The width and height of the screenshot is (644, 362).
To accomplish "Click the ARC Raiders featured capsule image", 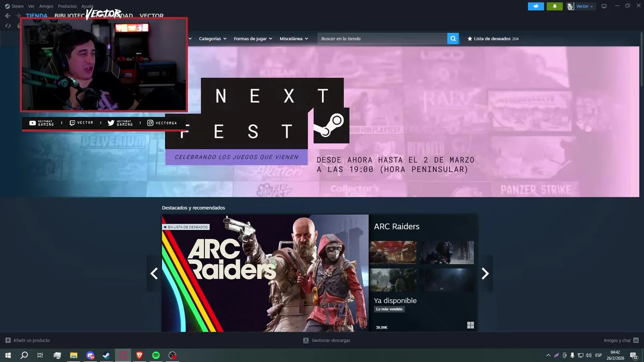I will pos(265,273).
